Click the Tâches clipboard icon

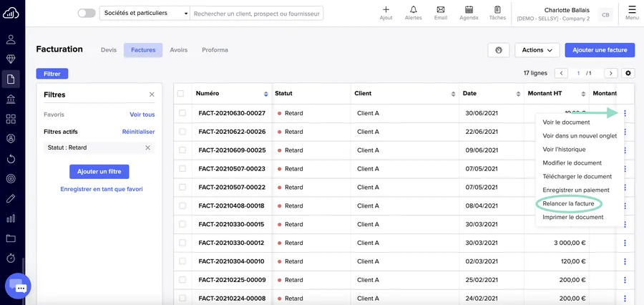tap(497, 10)
